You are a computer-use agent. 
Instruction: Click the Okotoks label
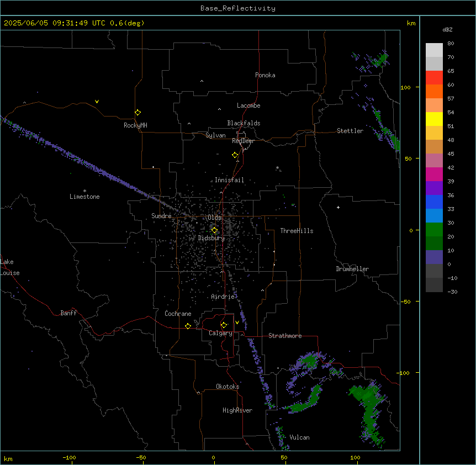(228, 387)
